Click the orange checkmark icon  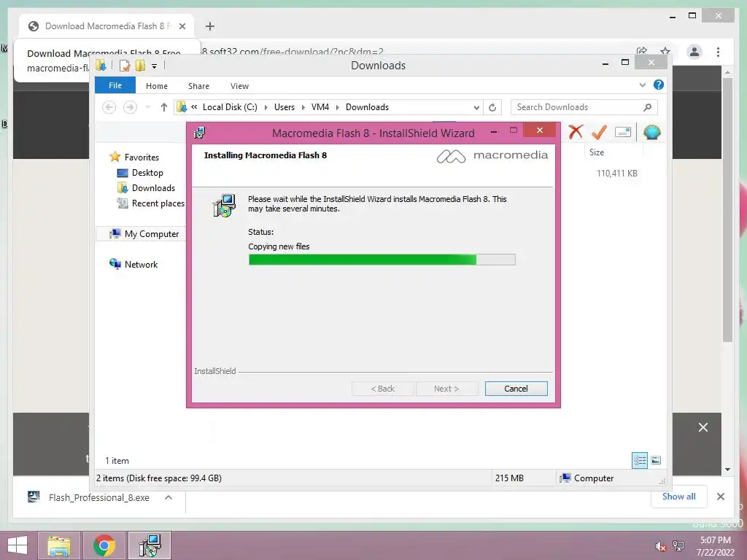[x=600, y=132]
